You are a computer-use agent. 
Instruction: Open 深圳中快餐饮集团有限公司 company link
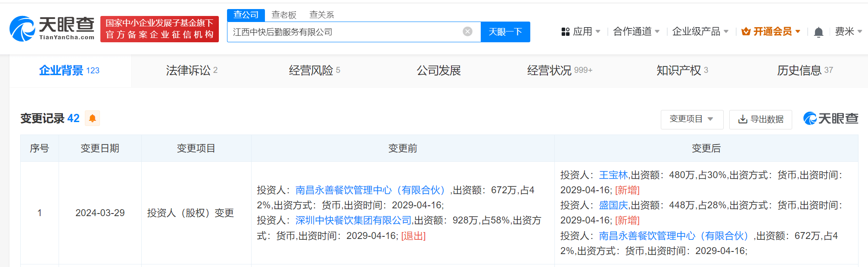(x=353, y=220)
